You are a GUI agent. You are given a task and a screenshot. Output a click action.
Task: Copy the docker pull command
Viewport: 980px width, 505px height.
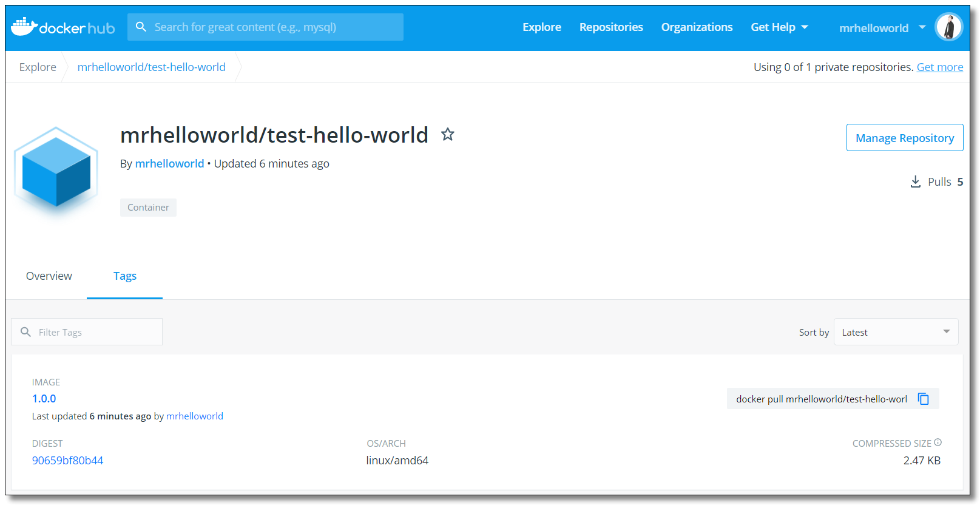pos(924,399)
